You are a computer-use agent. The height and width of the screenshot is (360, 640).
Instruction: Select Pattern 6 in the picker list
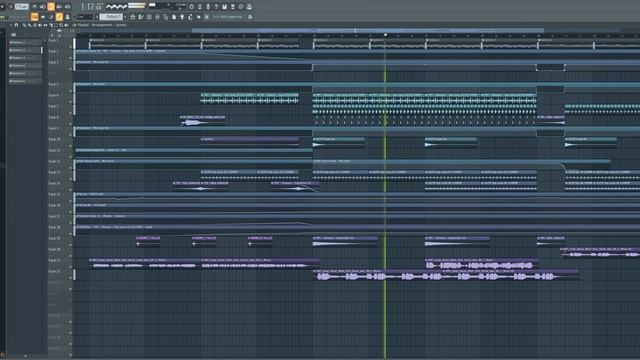[x=25, y=81]
